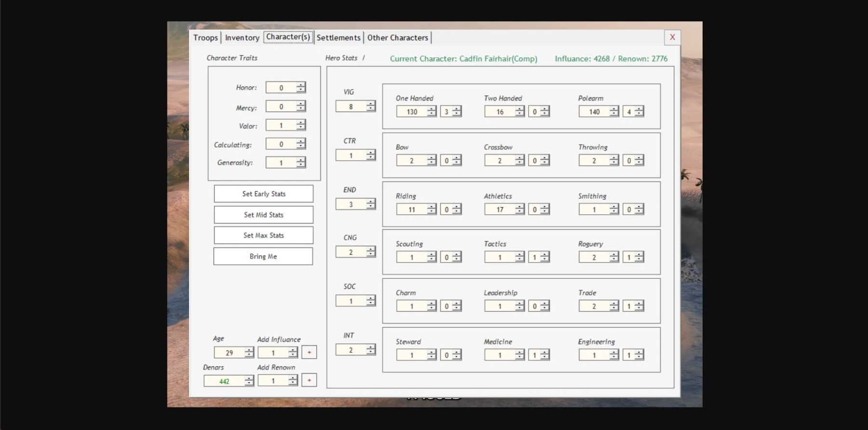
Task: Click the Bring Me button
Action: point(263,256)
